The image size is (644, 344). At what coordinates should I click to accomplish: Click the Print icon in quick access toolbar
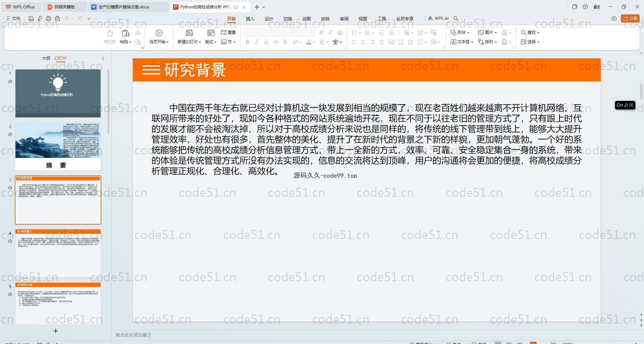click(49, 18)
